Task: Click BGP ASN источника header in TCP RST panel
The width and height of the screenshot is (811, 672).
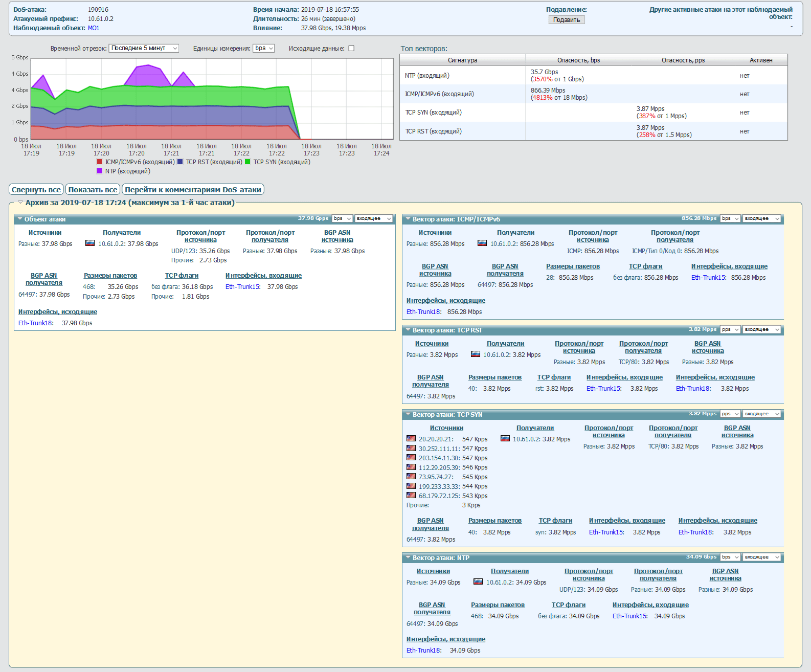Action: point(708,347)
